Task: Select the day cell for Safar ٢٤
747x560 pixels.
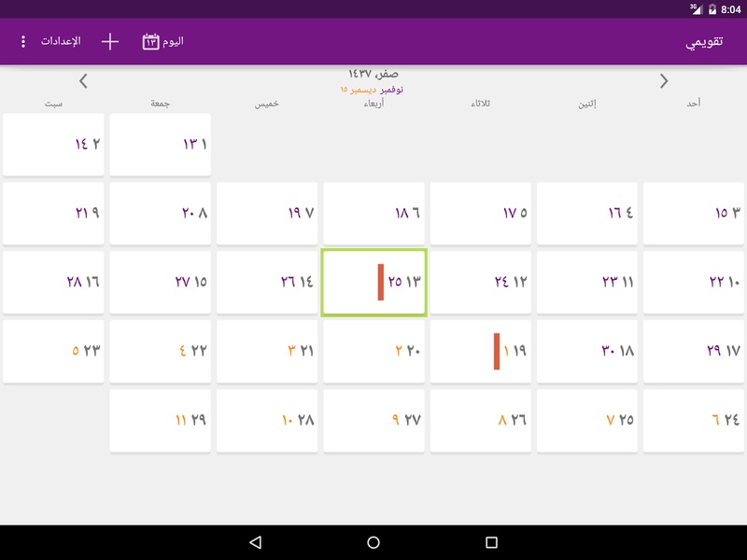Action: coord(694,421)
